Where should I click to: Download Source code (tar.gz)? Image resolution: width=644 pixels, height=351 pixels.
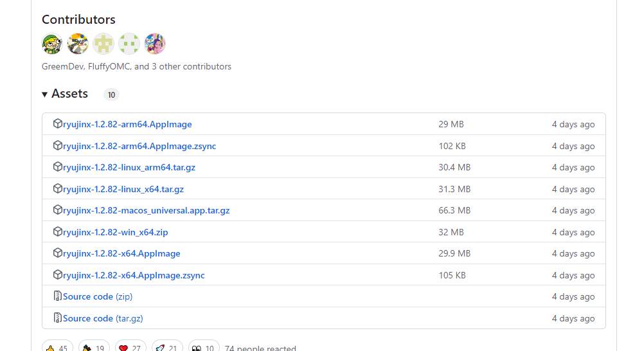tap(103, 318)
